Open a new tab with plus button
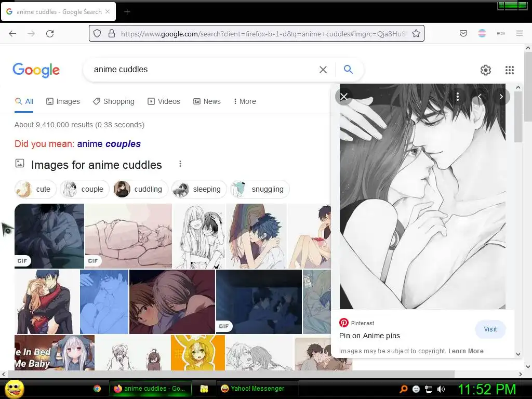 (x=127, y=12)
